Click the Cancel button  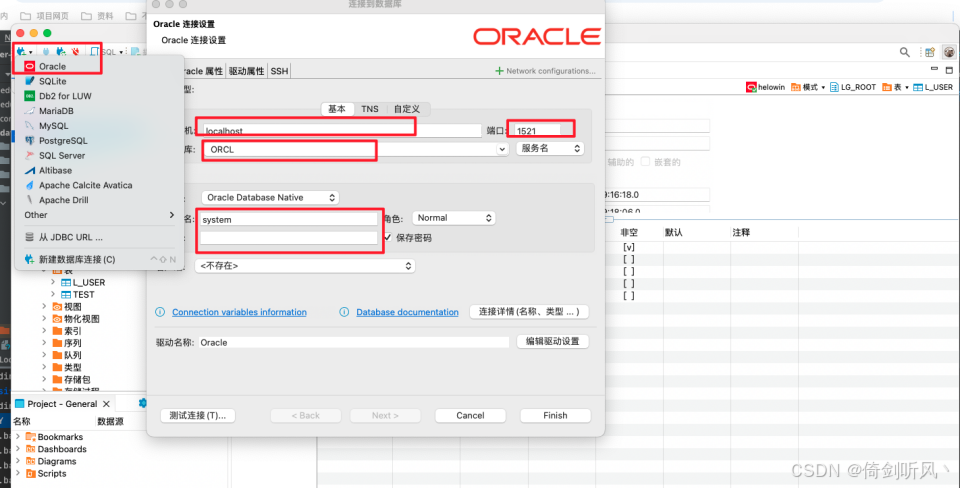470,415
